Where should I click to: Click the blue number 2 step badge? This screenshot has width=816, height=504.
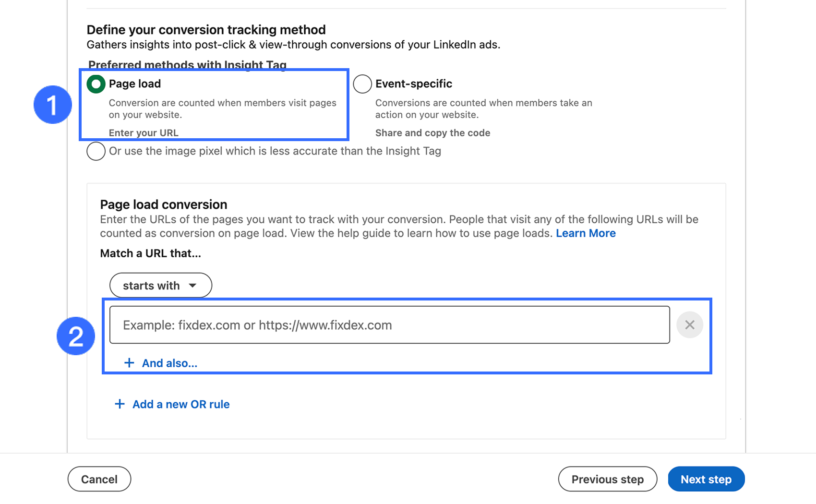point(76,336)
